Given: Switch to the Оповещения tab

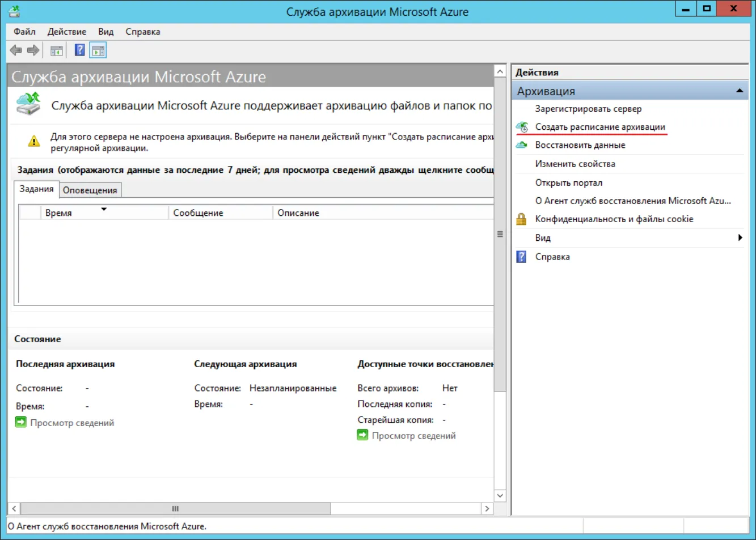Looking at the screenshot, I should (x=90, y=190).
